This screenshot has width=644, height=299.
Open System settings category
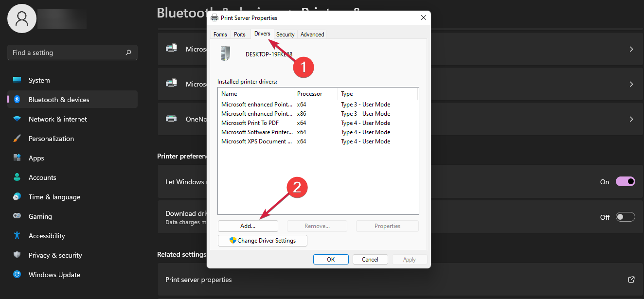[x=72, y=80]
